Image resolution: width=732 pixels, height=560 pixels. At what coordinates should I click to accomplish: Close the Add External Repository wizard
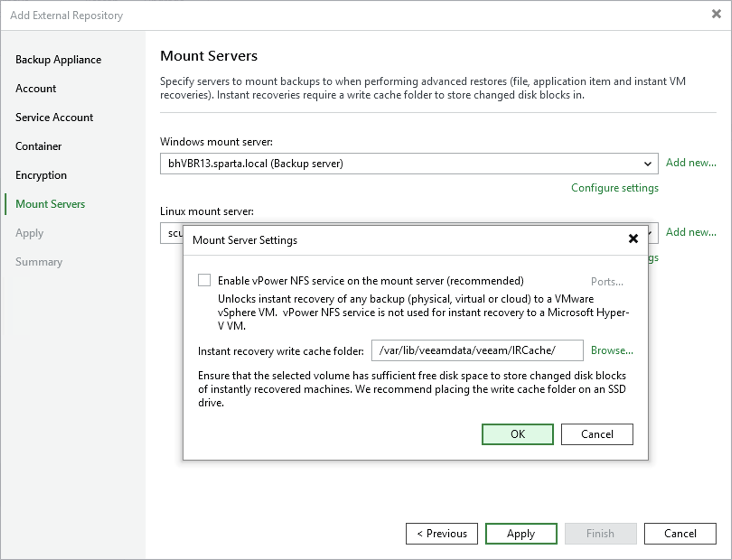tap(716, 14)
